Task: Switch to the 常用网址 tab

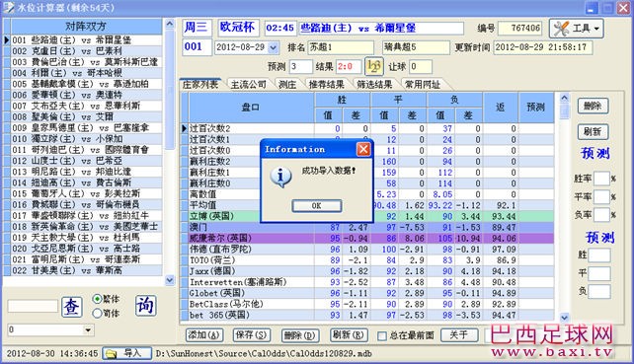Action: point(422,84)
